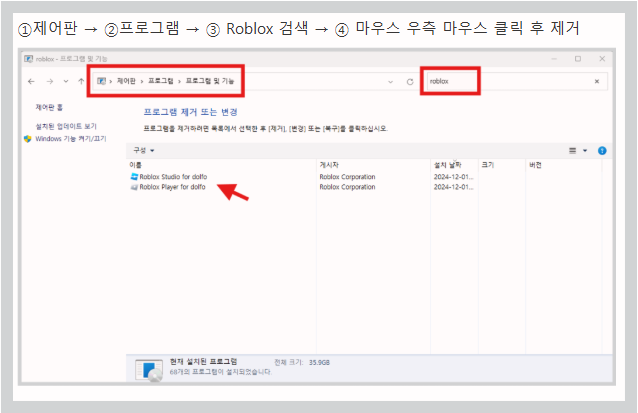Click the 35.9GB total size value
The width and height of the screenshot is (638, 413).
click(x=319, y=362)
